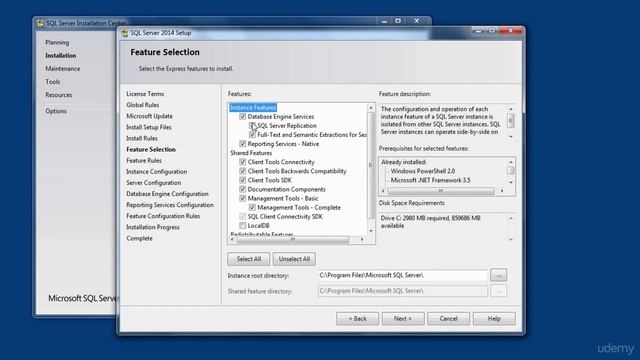Select Microsoft .NET Framework 3.5 prerequisite
This screenshot has width=640, height=360.
pyautogui.click(x=430, y=180)
